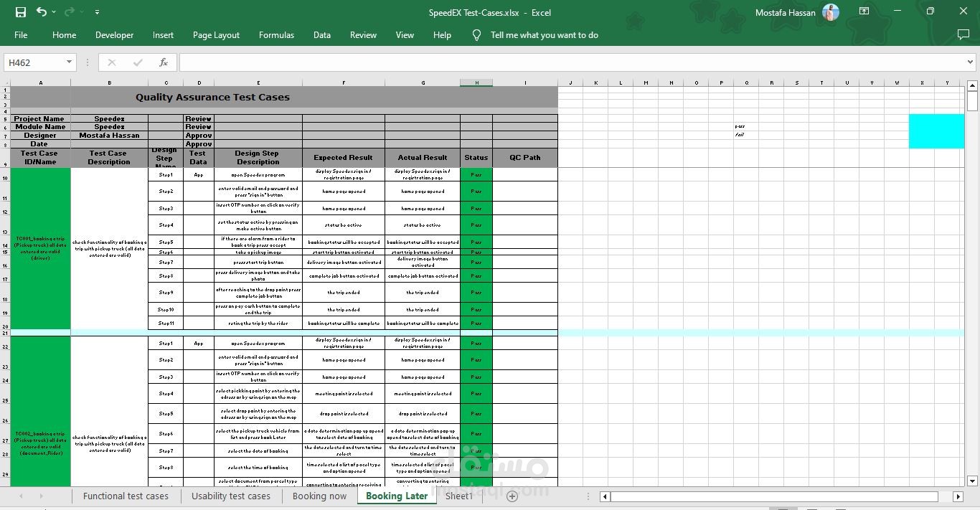
Task: Save the workbook with the Save icon
Action: [20, 12]
